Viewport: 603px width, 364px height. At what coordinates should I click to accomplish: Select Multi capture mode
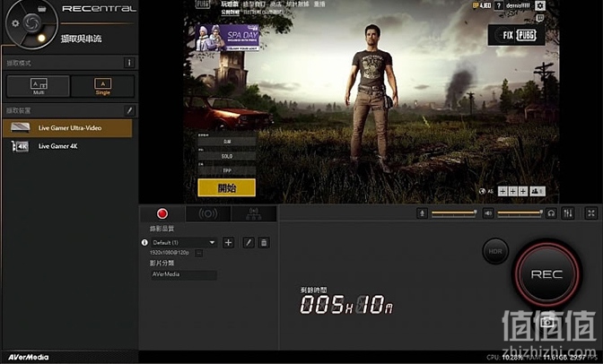pyautogui.click(x=39, y=86)
